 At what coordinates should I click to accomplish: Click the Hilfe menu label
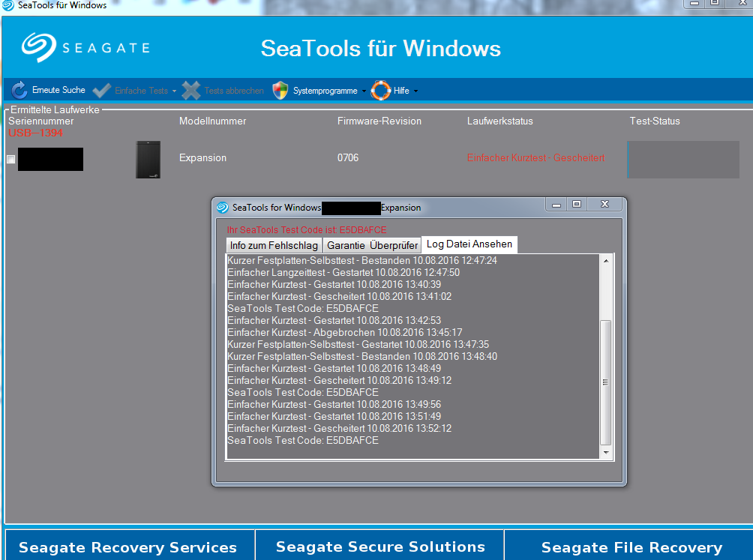[x=401, y=91]
